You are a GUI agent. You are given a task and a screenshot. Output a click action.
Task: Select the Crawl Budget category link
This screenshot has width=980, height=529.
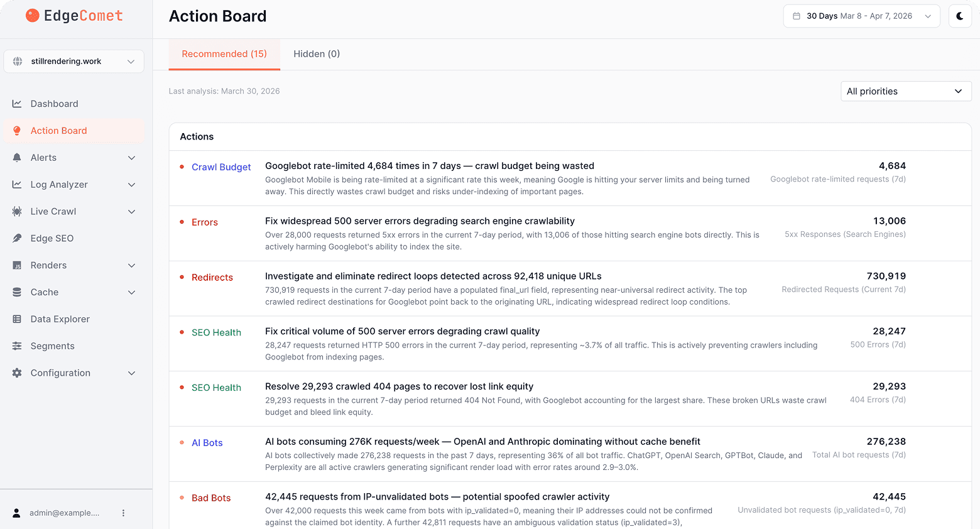(x=221, y=167)
